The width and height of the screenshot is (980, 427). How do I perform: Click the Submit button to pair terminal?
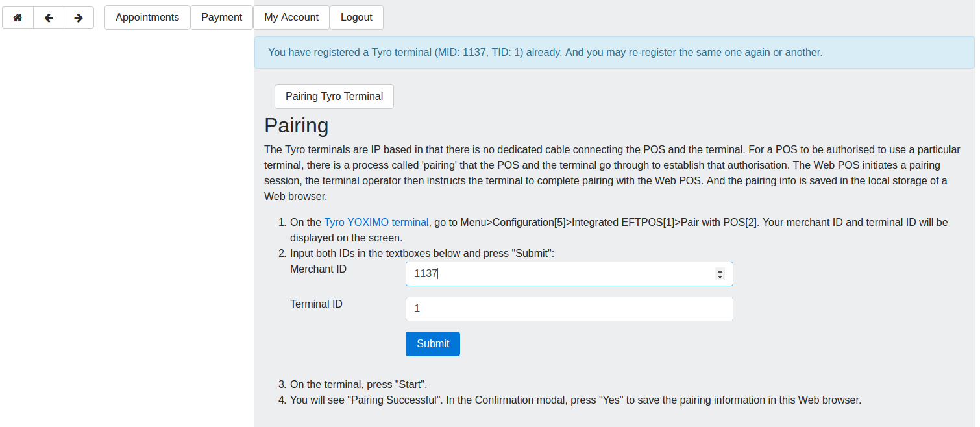point(432,343)
